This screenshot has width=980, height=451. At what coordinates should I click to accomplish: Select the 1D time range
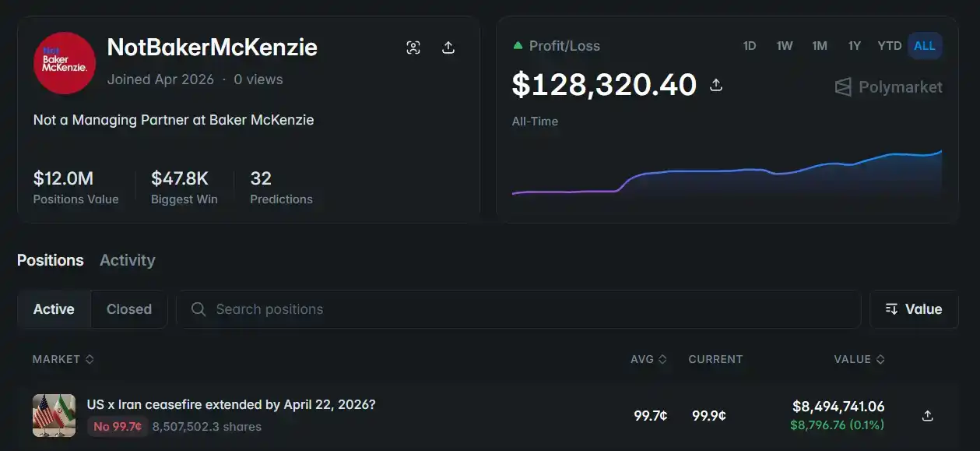coord(749,46)
